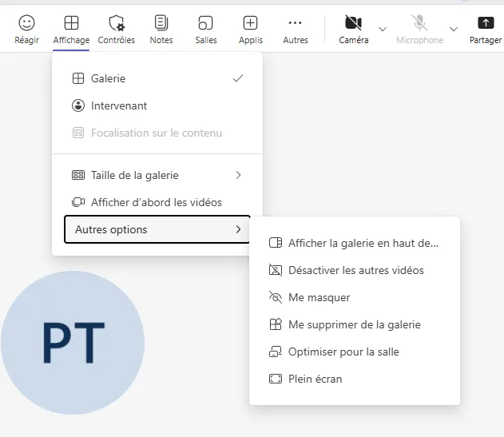The width and height of the screenshot is (504, 437).
Task: Choose Me supprimer de la galerie
Action: coord(355,324)
